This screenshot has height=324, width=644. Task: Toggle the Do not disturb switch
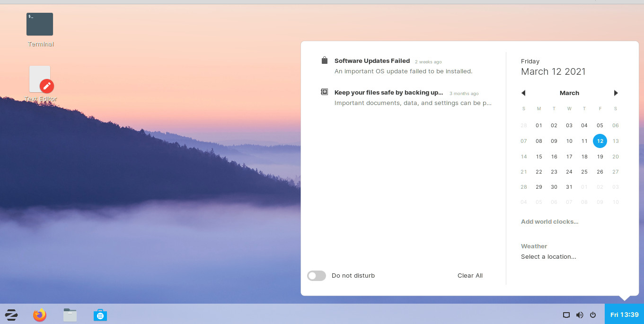point(317,275)
